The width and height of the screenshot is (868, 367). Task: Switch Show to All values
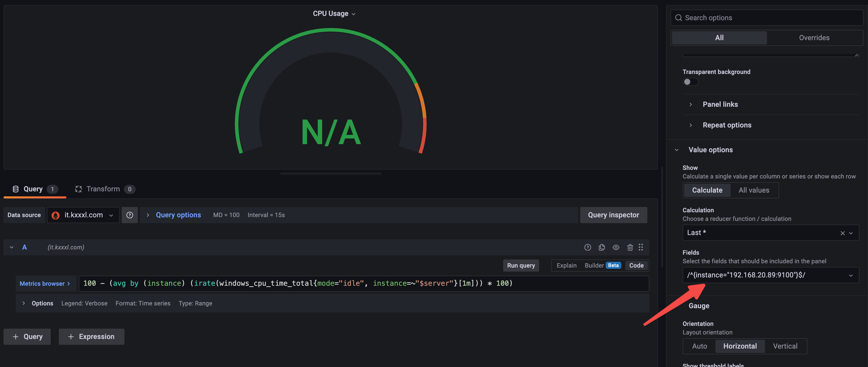coord(754,190)
